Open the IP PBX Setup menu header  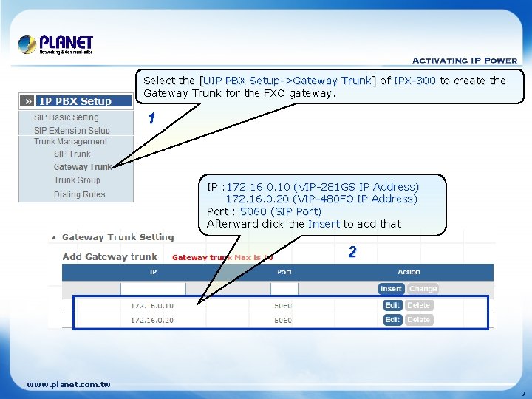[83, 101]
